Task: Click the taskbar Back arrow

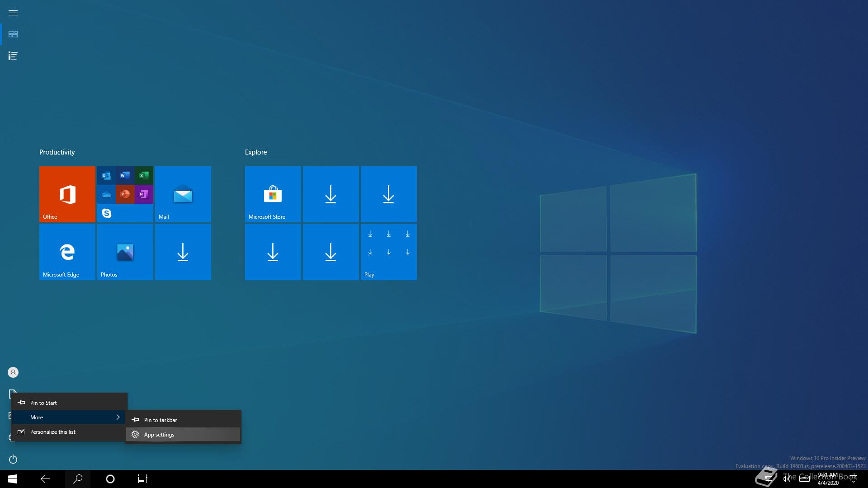Action: click(x=45, y=479)
